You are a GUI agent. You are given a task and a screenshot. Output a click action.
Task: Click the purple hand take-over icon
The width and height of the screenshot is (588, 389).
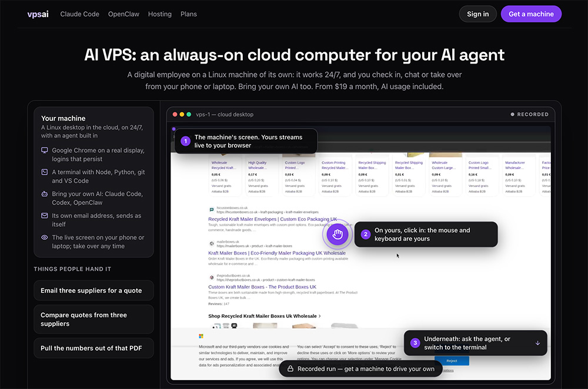point(338,234)
